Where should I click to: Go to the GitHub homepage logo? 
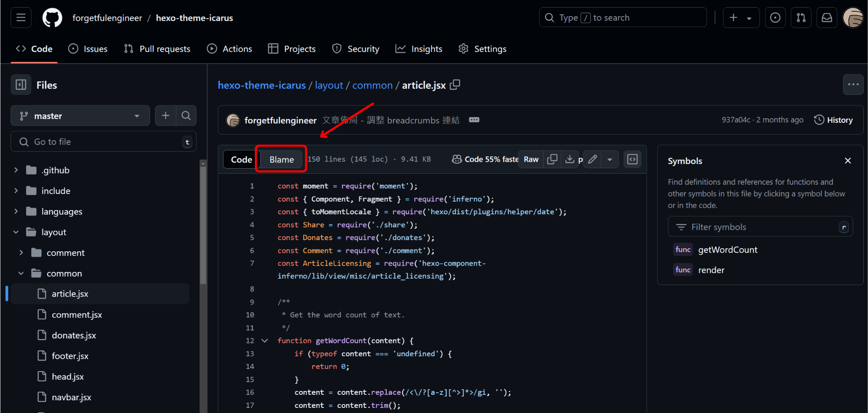[x=53, y=18]
